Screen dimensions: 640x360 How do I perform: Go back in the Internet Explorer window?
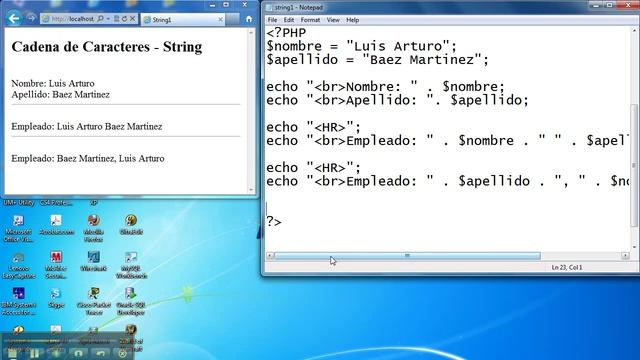coord(14,18)
